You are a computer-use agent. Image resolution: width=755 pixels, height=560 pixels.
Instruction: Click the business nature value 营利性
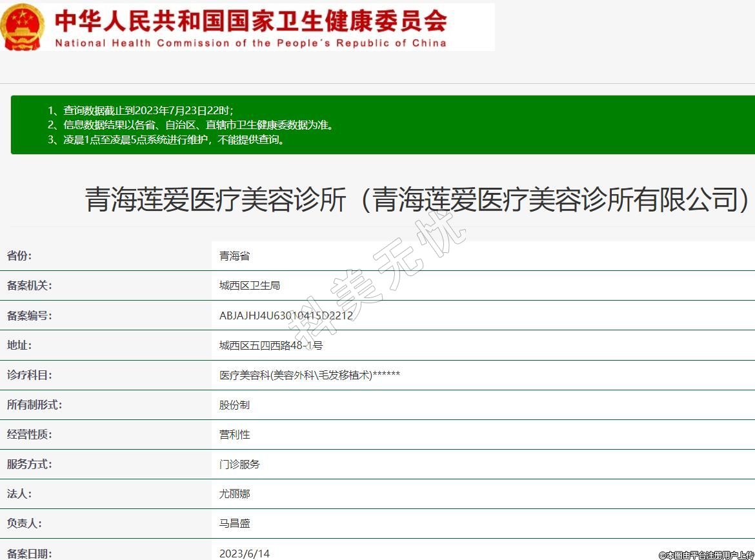coord(234,435)
